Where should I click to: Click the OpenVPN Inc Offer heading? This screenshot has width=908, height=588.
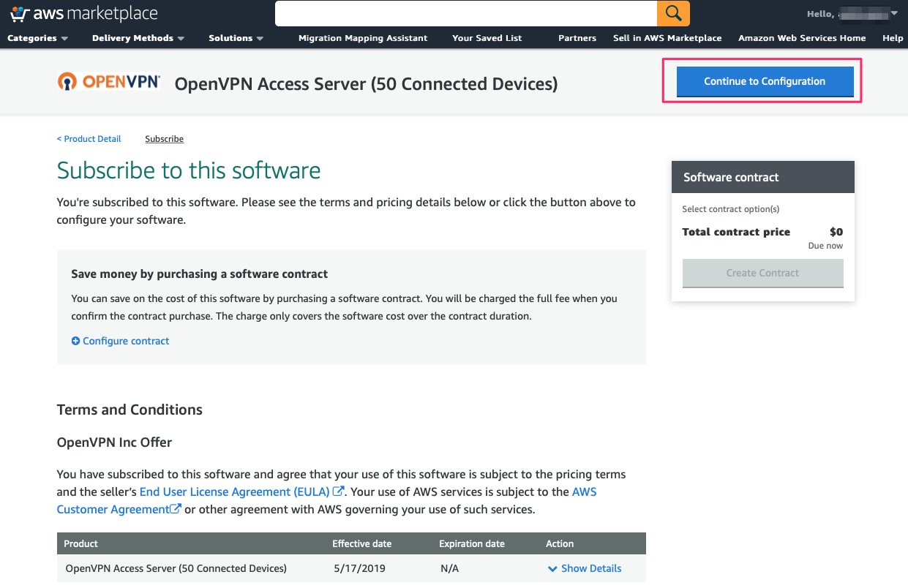[114, 442]
